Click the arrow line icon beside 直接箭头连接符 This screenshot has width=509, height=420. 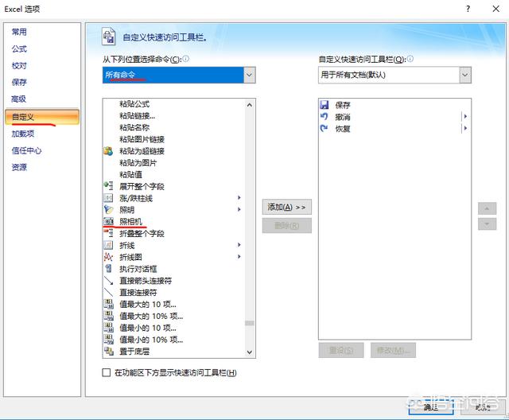tap(108, 281)
